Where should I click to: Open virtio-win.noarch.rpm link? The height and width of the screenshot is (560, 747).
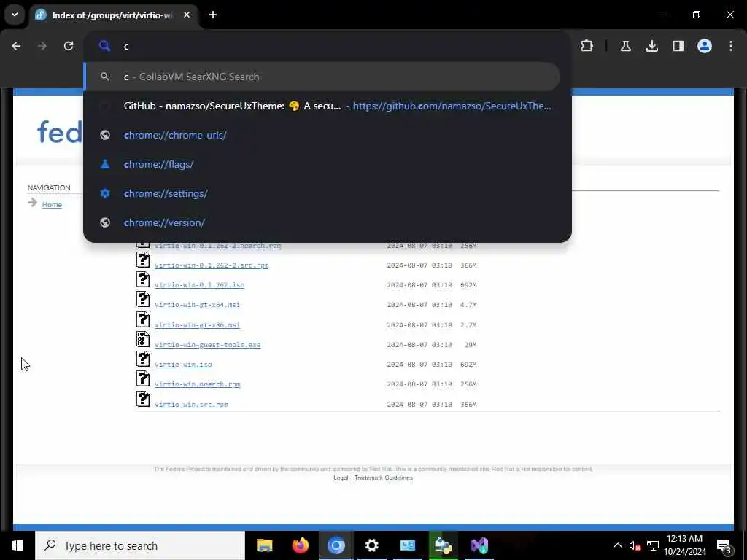pyautogui.click(x=197, y=384)
